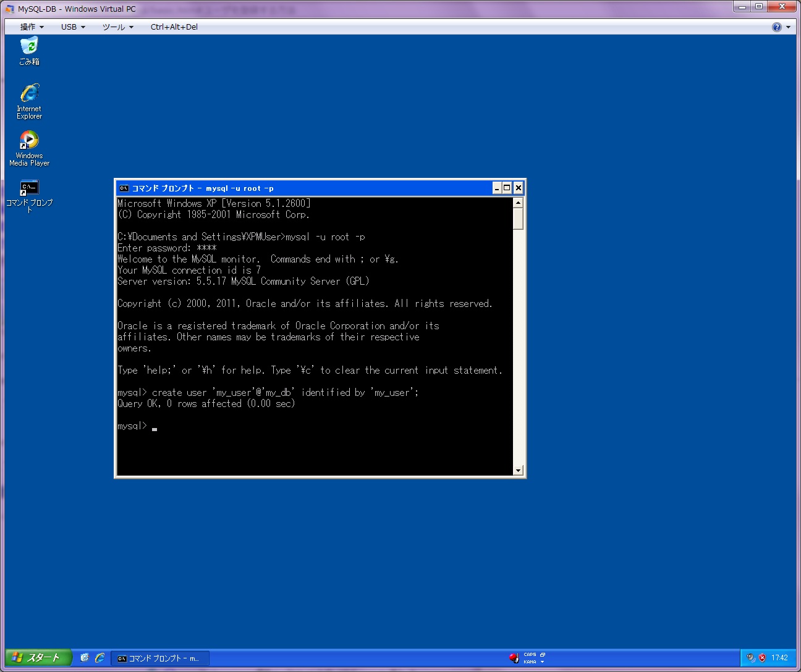Screen dimensions: 801x672
Task: Open the ツール menu
Action: click(118, 27)
